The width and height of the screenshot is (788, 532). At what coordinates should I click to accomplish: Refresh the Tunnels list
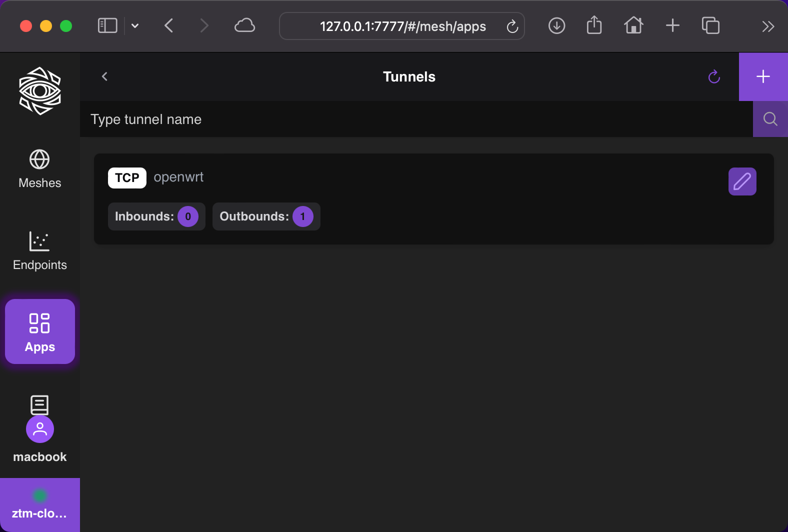tap(714, 76)
